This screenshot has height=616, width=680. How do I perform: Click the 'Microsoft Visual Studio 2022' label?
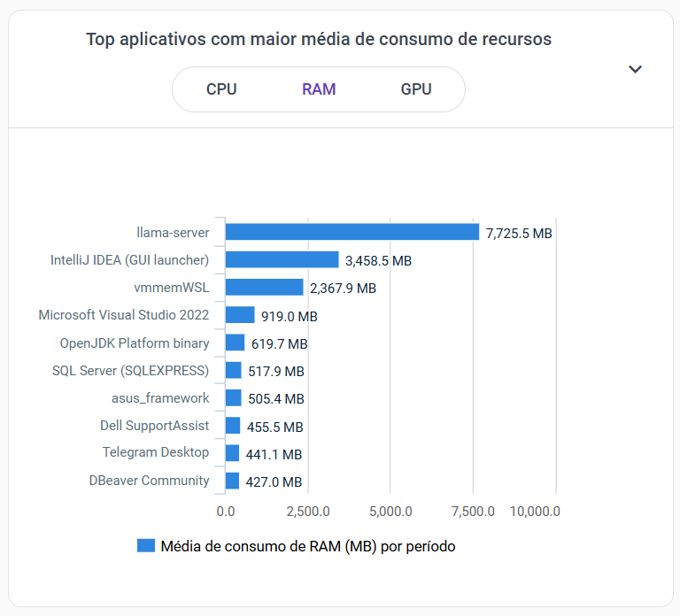tap(124, 315)
